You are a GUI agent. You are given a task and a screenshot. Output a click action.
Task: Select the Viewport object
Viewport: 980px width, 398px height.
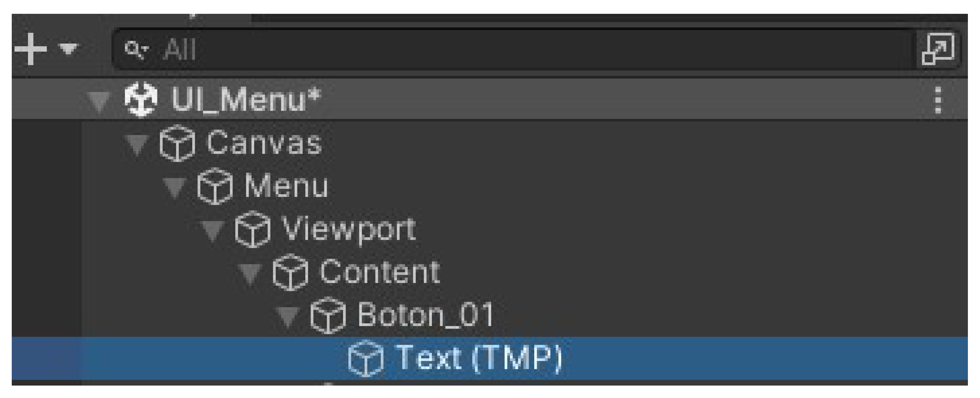click(349, 230)
